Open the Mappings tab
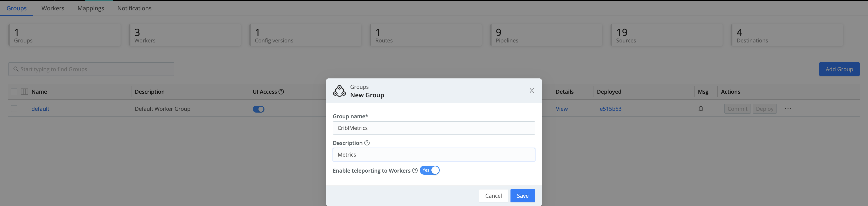Viewport: 868px width, 206px height. (91, 8)
